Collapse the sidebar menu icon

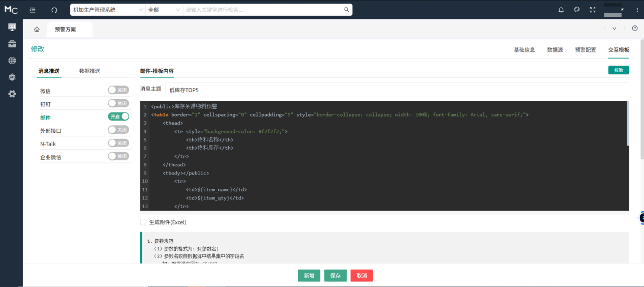click(x=33, y=10)
